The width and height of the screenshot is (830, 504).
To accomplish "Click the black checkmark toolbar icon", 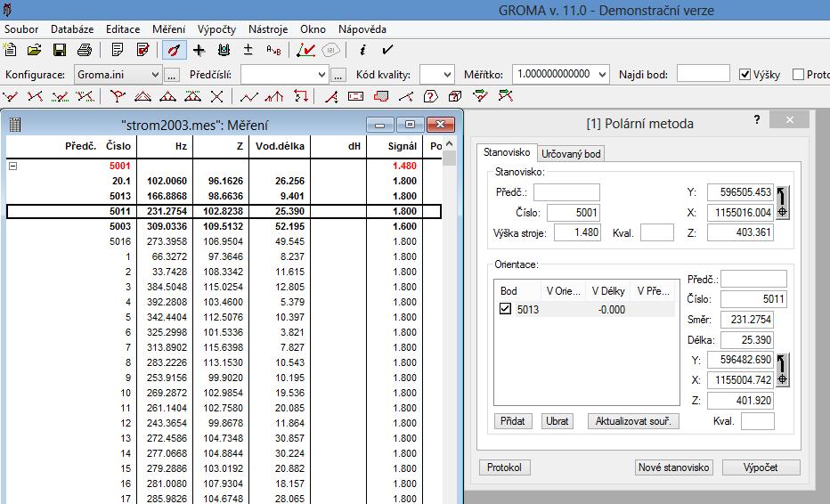I will 387,50.
